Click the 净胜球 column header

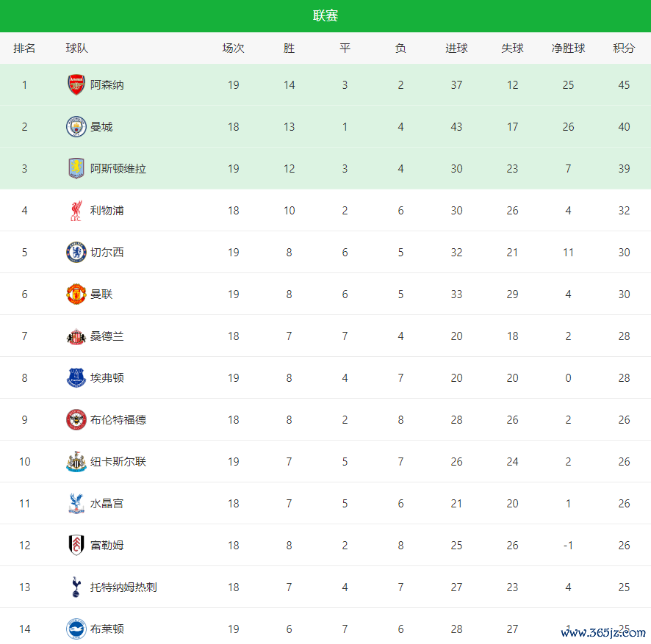(568, 48)
